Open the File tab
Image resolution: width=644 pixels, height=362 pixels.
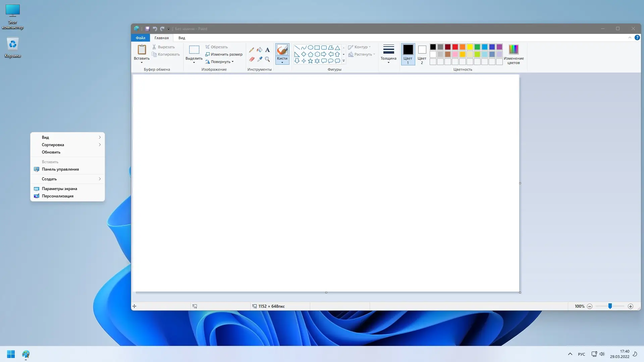pyautogui.click(x=141, y=38)
